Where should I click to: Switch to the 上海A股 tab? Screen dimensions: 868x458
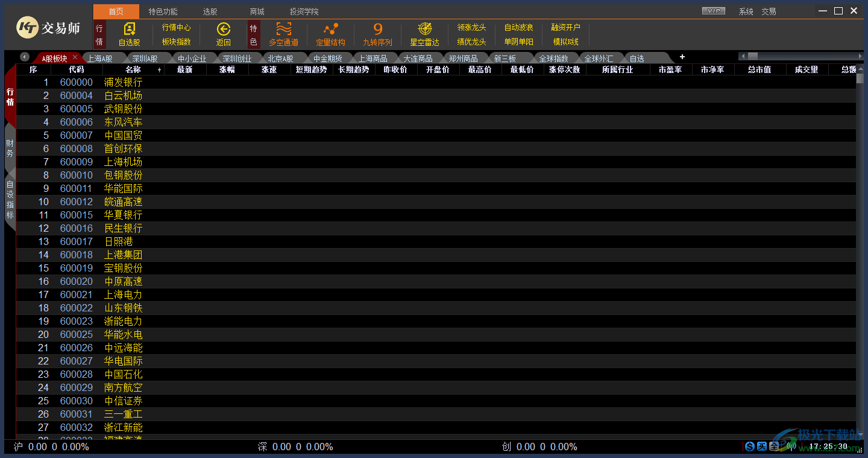[x=100, y=59]
